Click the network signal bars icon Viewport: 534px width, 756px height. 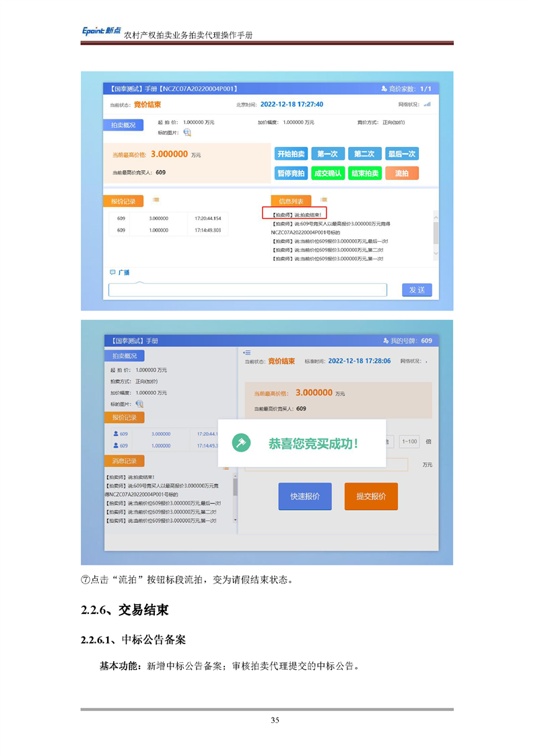pyautogui.click(x=427, y=104)
